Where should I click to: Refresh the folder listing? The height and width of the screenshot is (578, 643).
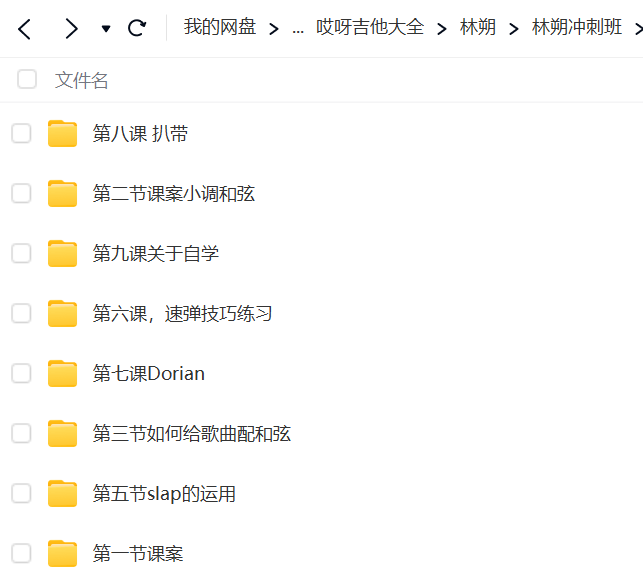click(137, 28)
